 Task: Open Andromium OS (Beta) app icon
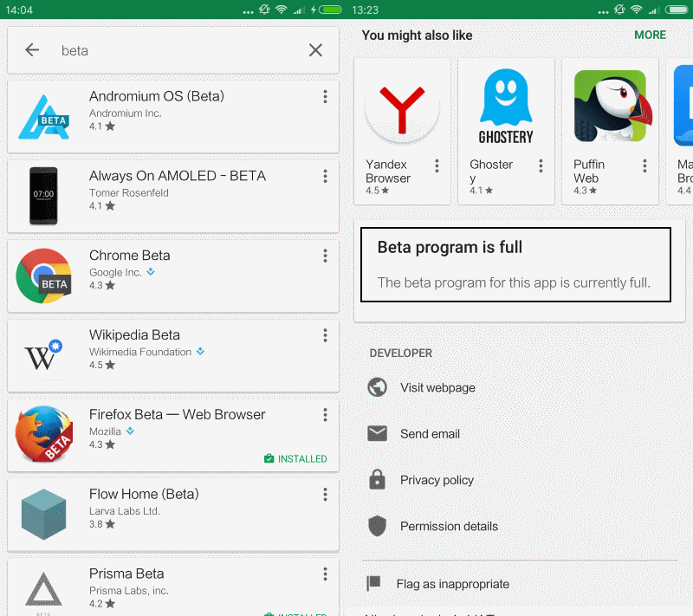43,117
